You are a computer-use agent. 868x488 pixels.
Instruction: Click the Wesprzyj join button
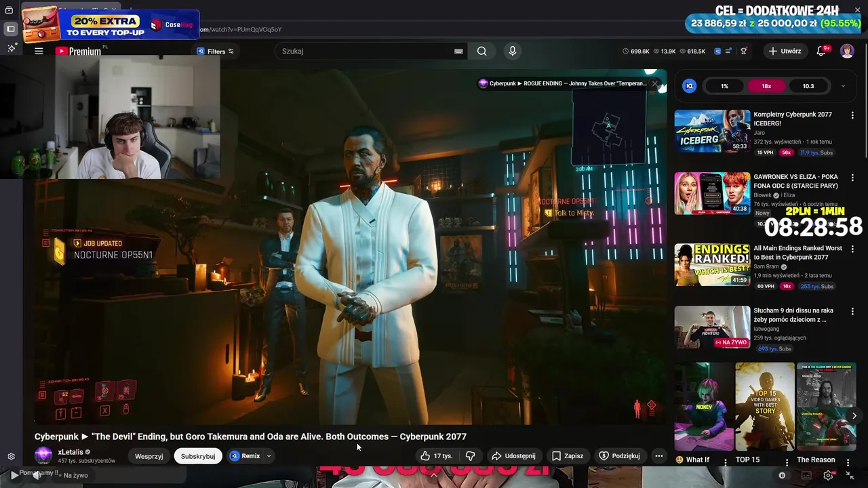coord(149,456)
